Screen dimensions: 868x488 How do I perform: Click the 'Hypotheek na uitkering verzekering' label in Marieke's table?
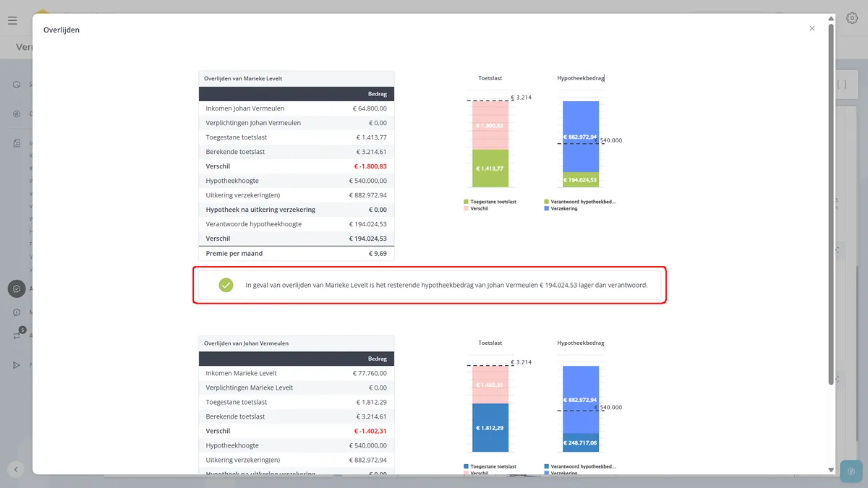tap(260, 210)
